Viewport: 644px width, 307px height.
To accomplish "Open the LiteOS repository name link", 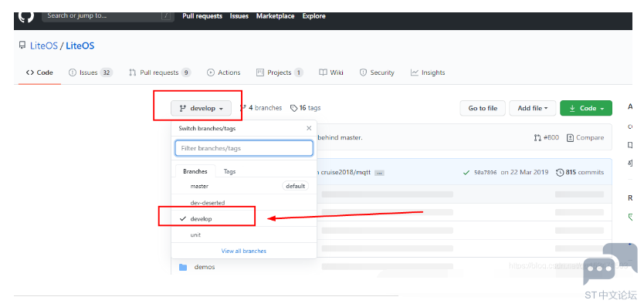I will [80, 46].
